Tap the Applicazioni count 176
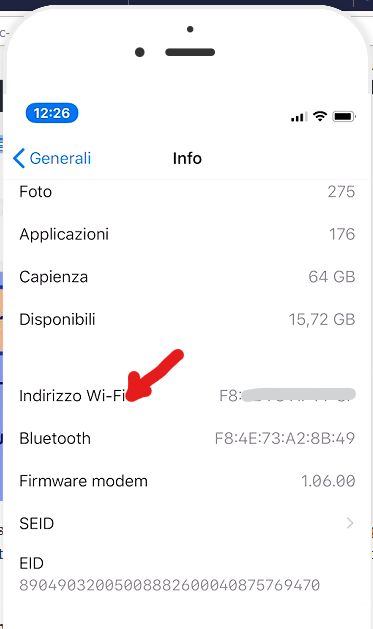Viewport: 373px width, 629px height. [x=342, y=234]
